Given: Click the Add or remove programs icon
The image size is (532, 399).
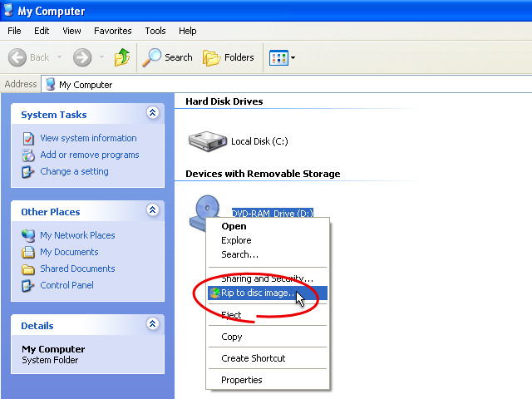Looking at the screenshot, I should point(28,155).
